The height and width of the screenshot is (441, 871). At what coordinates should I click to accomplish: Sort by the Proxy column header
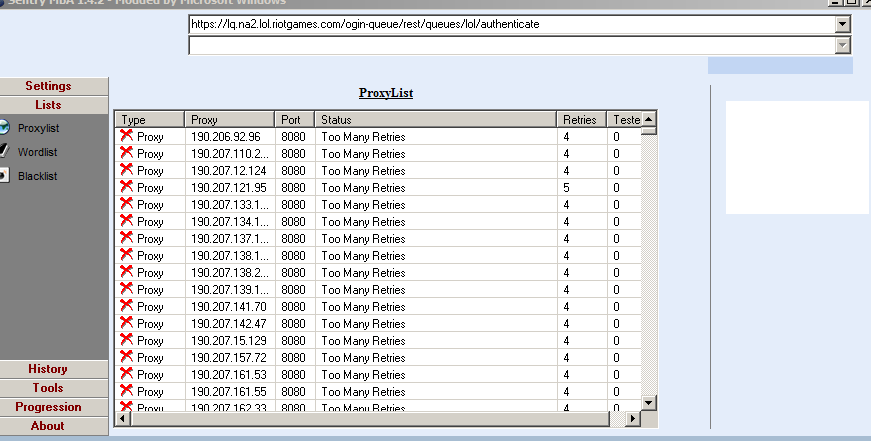[230, 119]
